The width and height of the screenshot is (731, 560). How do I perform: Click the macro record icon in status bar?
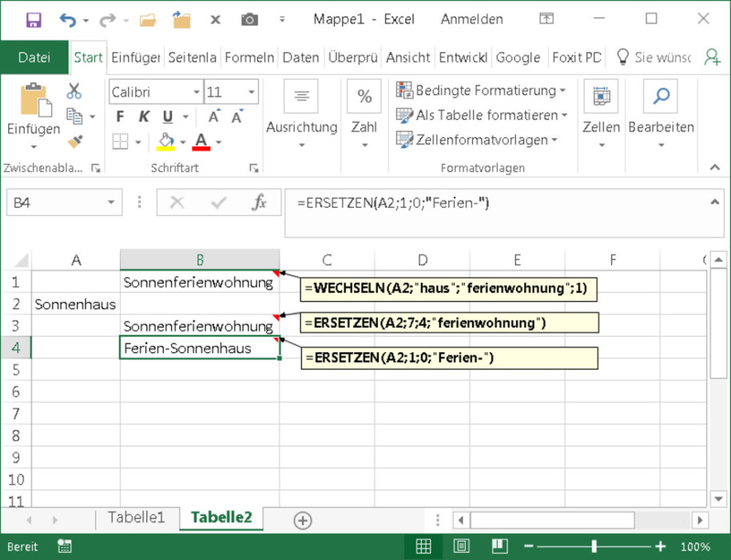(x=65, y=546)
